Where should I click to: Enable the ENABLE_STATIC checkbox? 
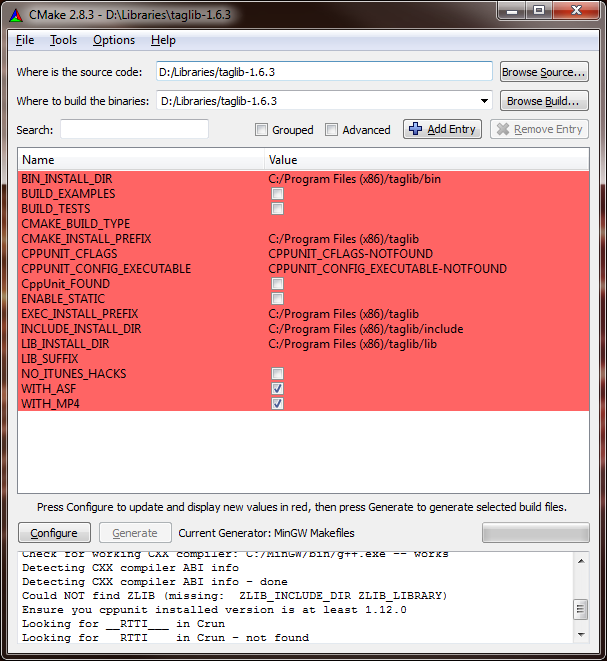tap(277, 298)
